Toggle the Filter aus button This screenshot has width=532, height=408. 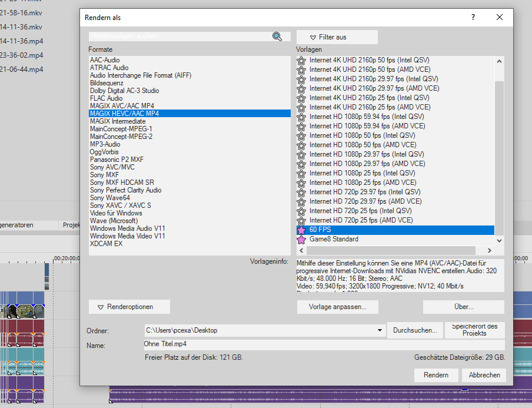point(337,37)
